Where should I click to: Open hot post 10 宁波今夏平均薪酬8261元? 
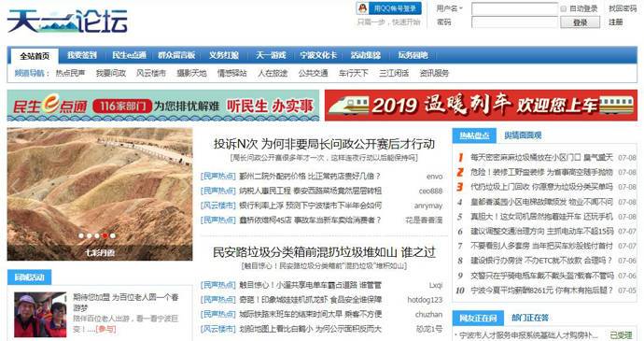(541, 291)
